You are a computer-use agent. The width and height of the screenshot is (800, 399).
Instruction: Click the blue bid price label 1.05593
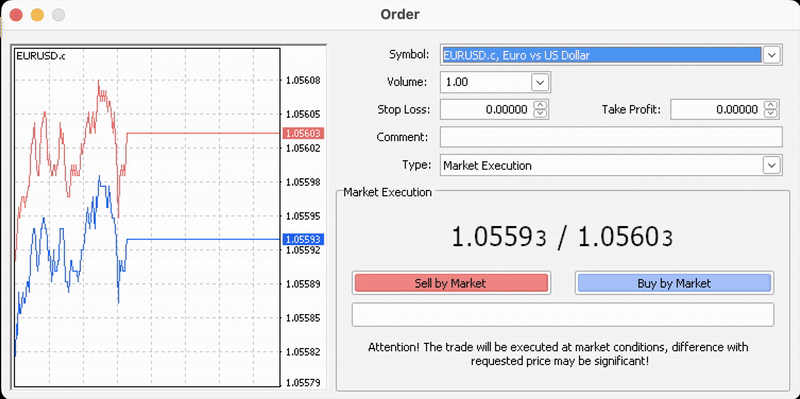(303, 239)
